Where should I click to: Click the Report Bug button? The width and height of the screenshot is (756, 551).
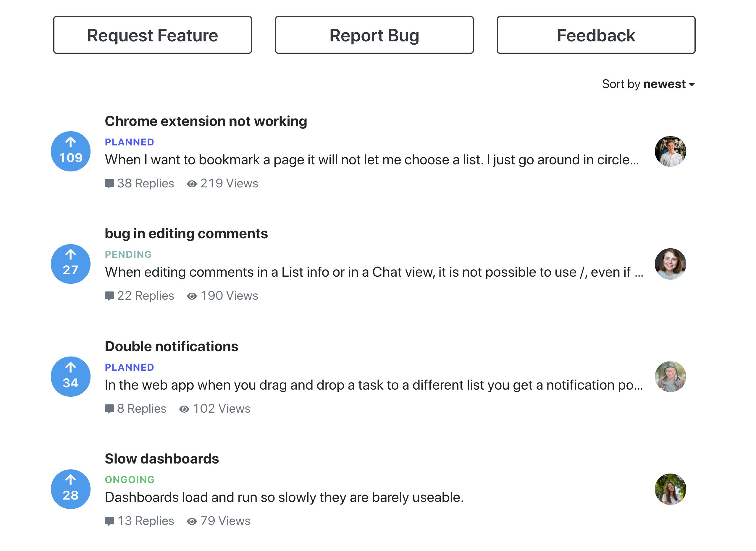(x=374, y=35)
